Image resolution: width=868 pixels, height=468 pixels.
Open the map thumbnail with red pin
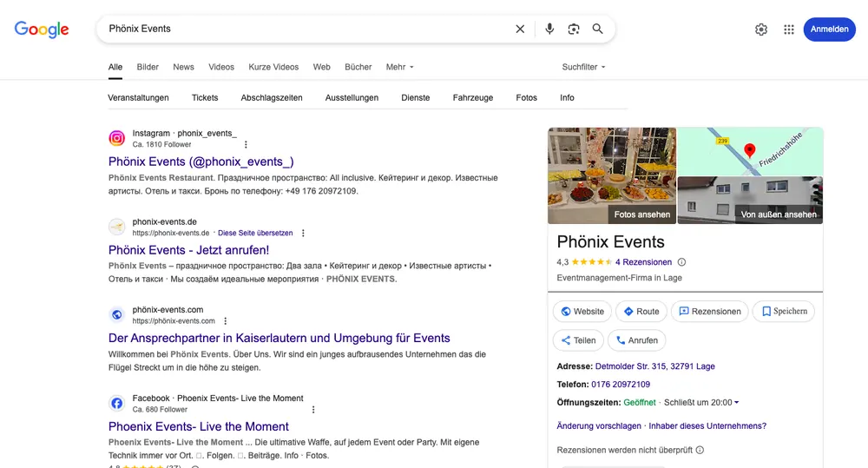(x=750, y=151)
